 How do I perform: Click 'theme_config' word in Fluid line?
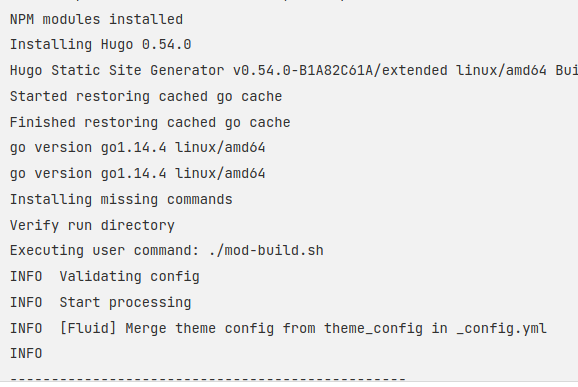pos(373,328)
